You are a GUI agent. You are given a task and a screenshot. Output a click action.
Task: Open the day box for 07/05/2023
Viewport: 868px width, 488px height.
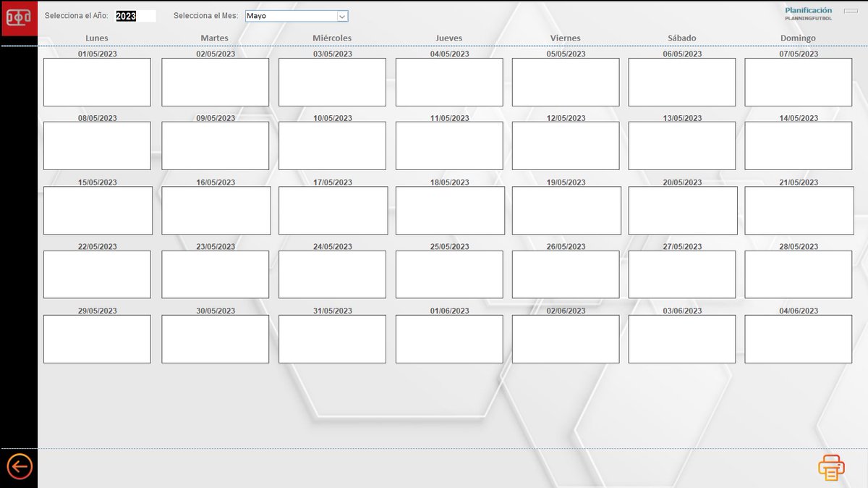(x=799, y=82)
